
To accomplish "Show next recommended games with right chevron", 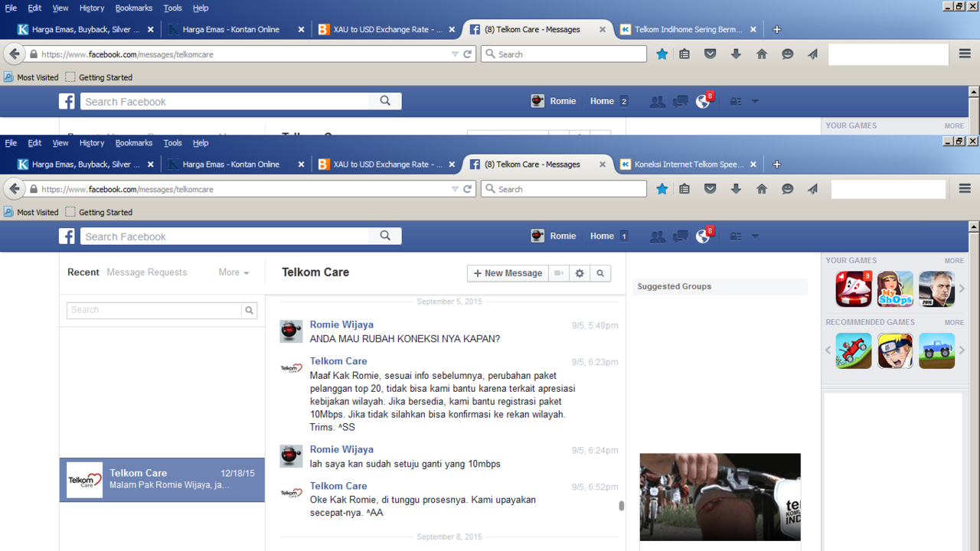I will 962,350.
